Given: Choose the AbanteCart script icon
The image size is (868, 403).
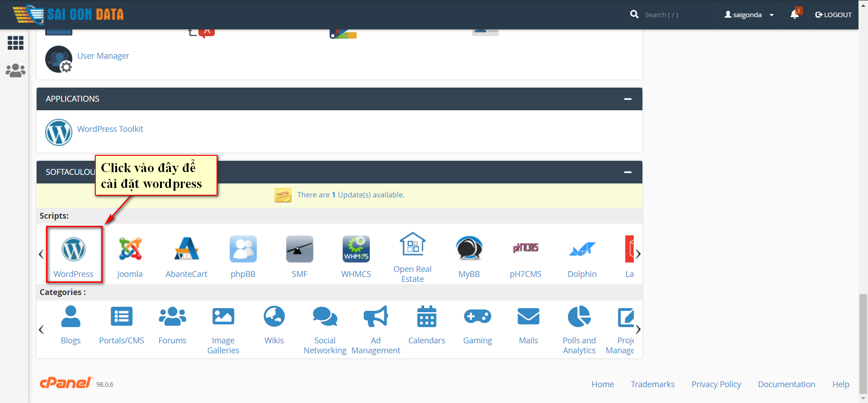Looking at the screenshot, I should 187,249.
